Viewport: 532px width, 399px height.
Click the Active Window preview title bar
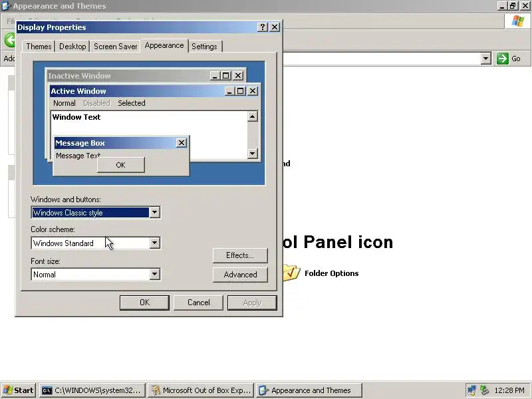pyautogui.click(x=155, y=91)
